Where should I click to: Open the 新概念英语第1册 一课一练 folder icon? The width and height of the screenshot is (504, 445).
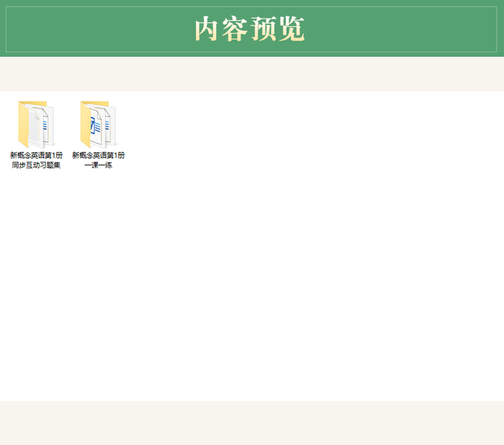coord(98,124)
